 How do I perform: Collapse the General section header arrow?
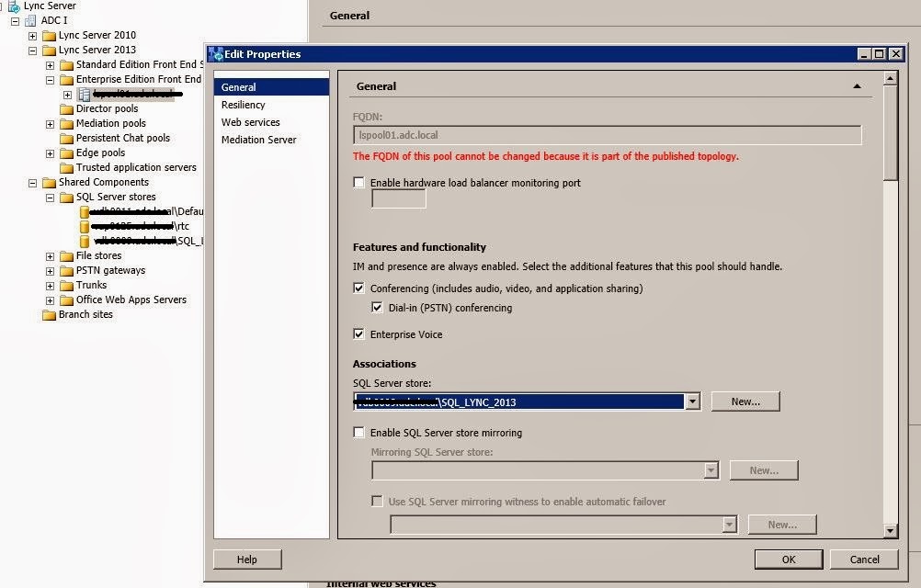click(857, 86)
